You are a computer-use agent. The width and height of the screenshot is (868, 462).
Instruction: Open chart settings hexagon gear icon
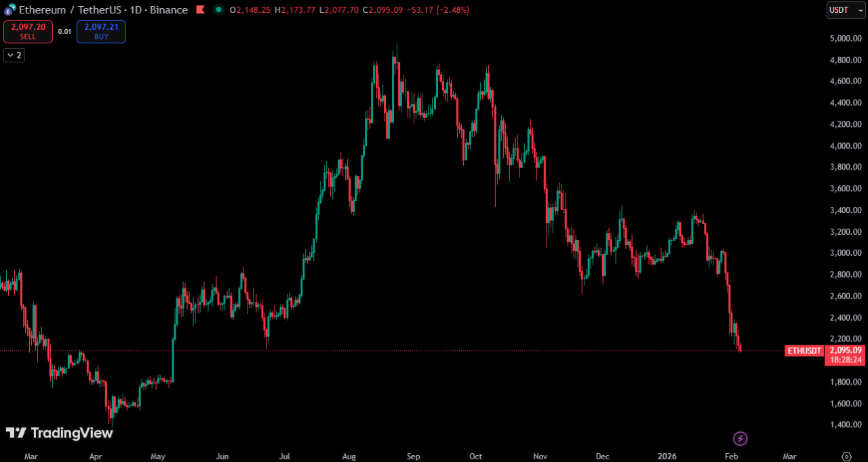pyautogui.click(x=846, y=457)
